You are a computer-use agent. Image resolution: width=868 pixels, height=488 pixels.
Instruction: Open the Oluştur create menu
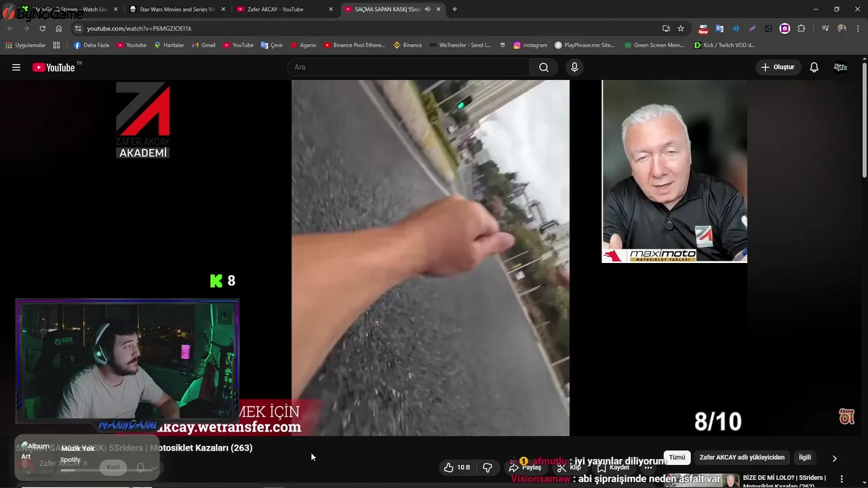777,67
